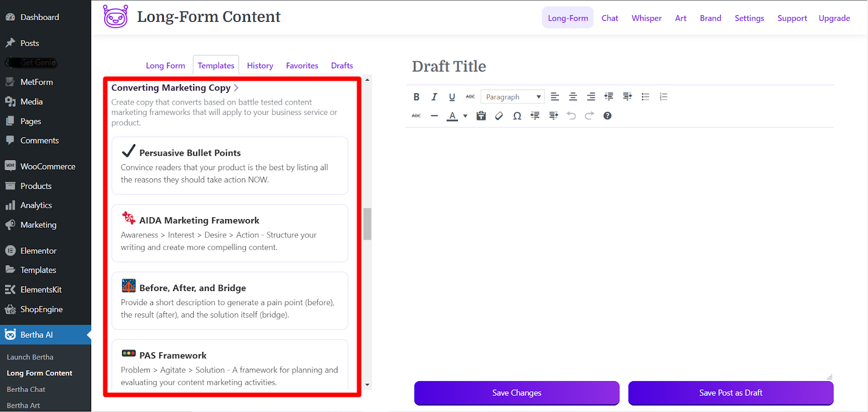This screenshot has width=868, height=412.
Task: Click the Save Changes button
Action: [516, 393]
